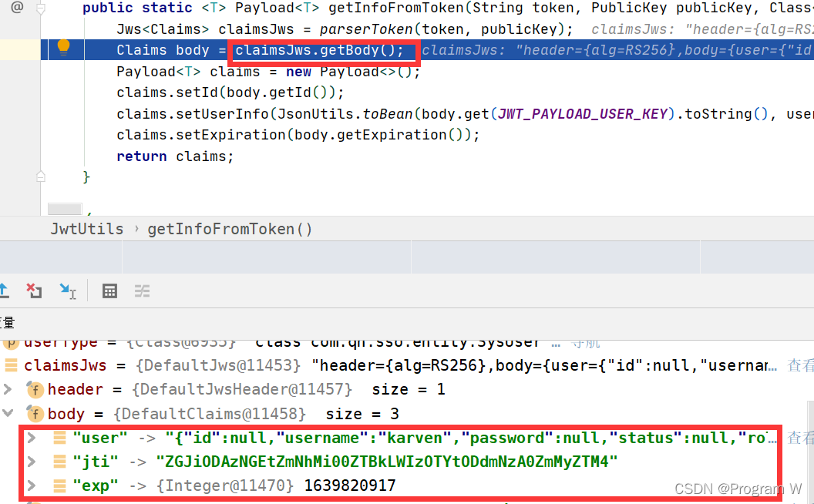
Task: Expand the "exp" map entry
Action: point(32,486)
